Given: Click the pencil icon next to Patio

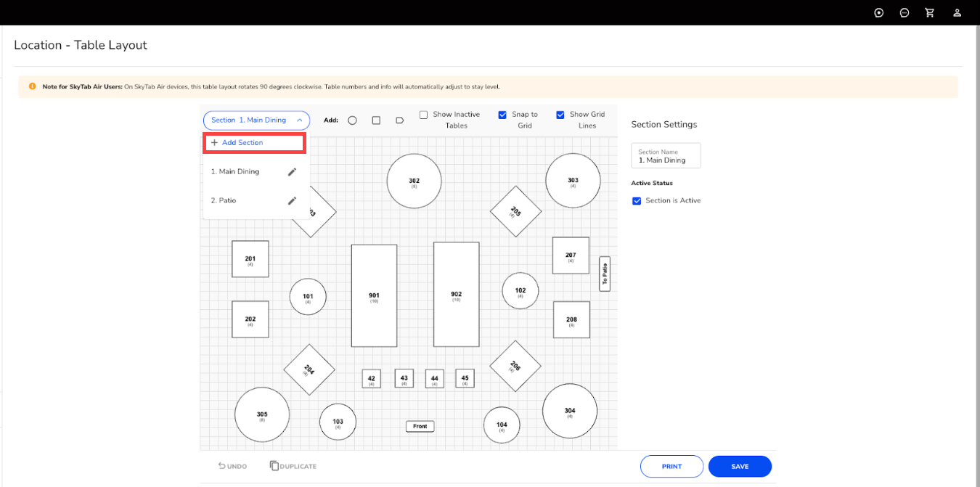Looking at the screenshot, I should coord(292,201).
